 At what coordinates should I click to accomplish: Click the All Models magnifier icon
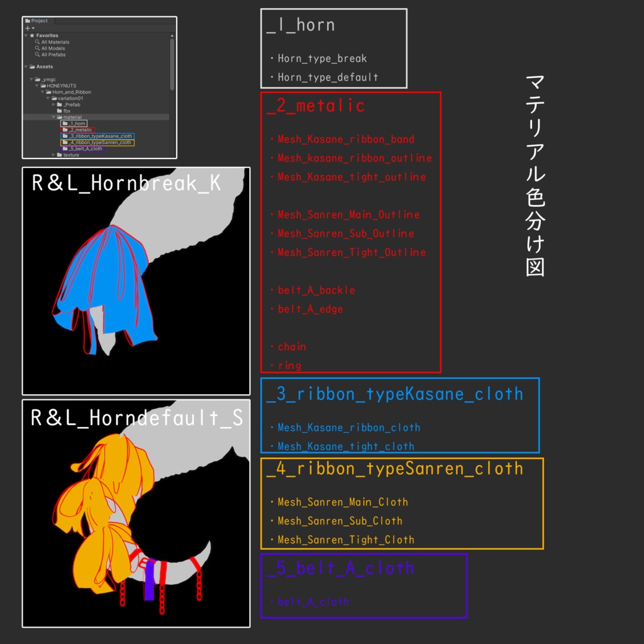(37, 48)
